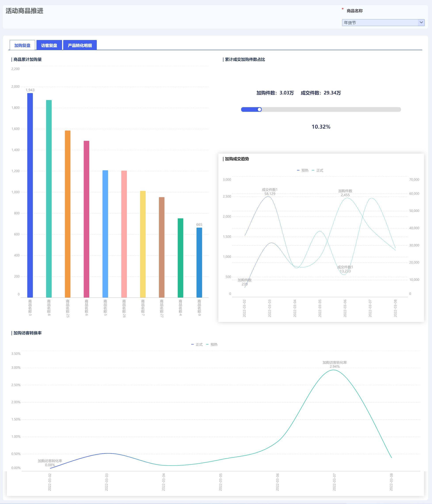The height and width of the screenshot is (504, 432).
Task: Click the tallest bar for 商品名称3
Action: 30,195
